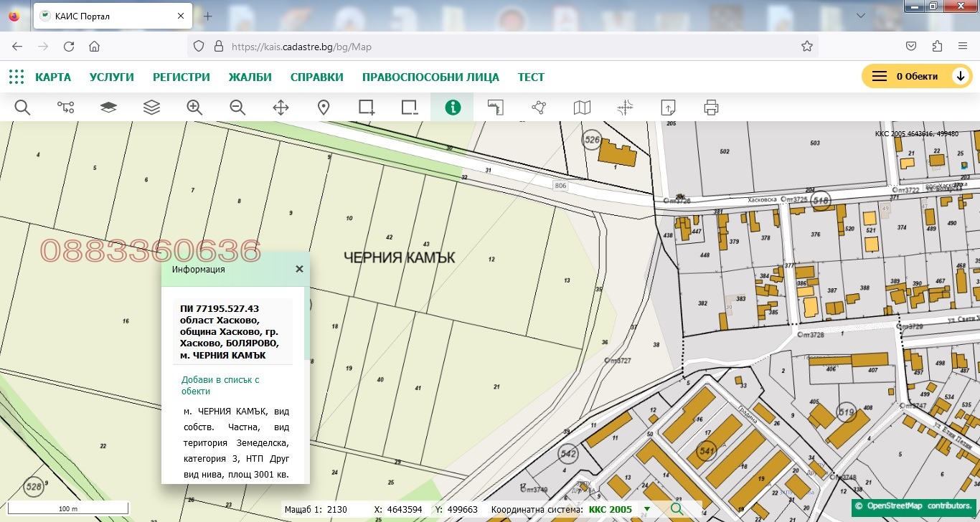Click the map sheet overview icon
Viewport: 980px width, 522px height.
582,108
